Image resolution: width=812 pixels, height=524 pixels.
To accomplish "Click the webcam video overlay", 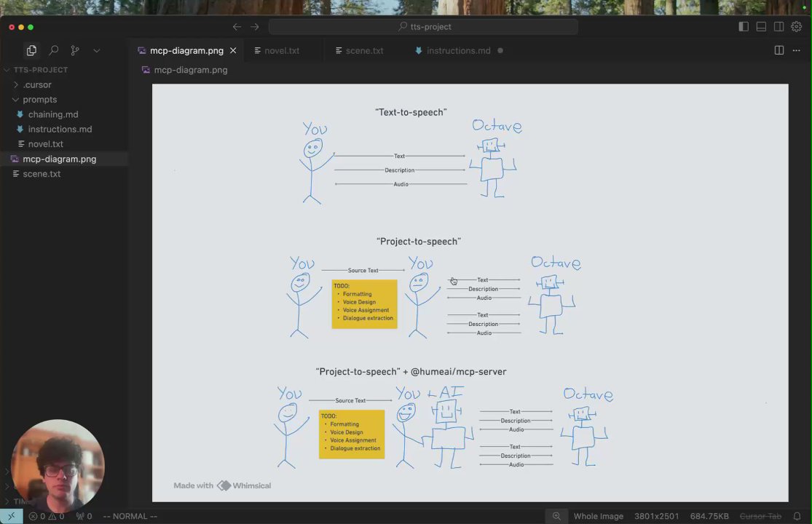I will click(x=58, y=466).
